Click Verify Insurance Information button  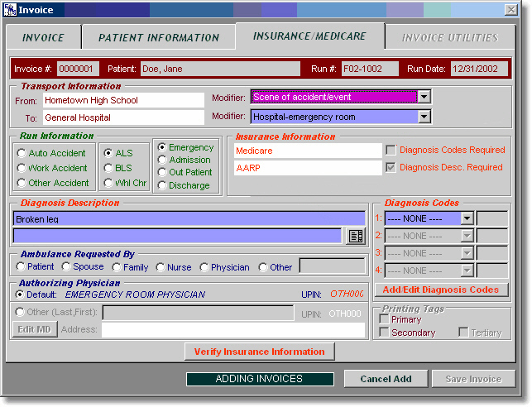259,352
